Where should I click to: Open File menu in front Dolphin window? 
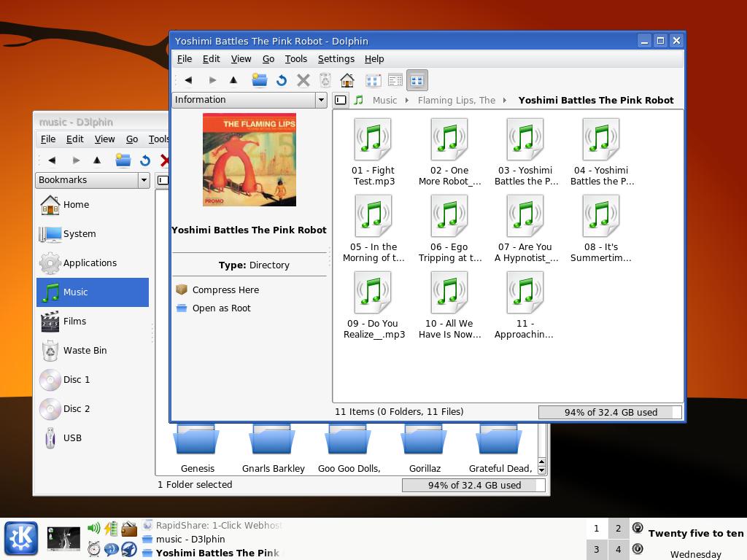tap(185, 59)
